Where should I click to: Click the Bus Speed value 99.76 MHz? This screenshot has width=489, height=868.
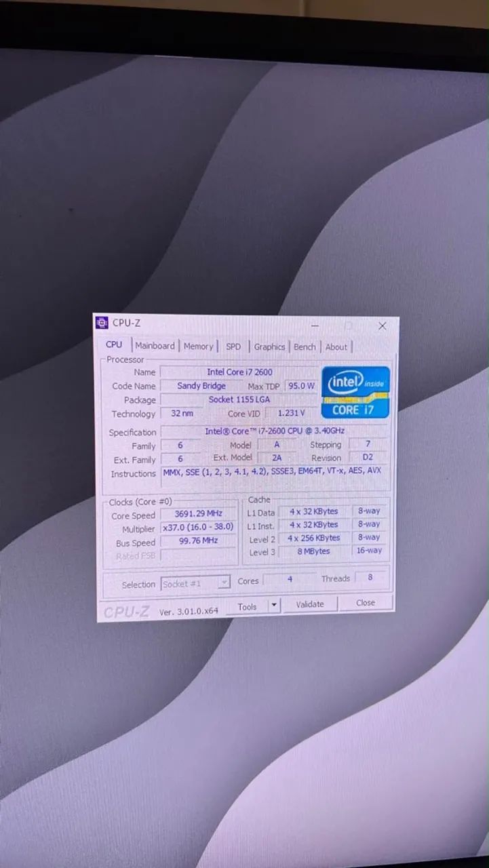click(x=198, y=540)
